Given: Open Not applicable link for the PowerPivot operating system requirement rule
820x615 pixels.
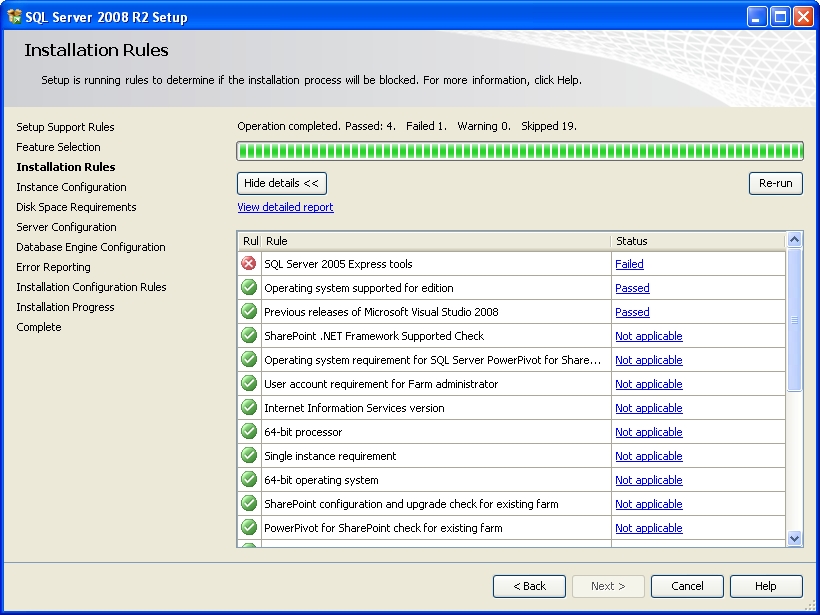Looking at the screenshot, I should click(x=648, y=360).
